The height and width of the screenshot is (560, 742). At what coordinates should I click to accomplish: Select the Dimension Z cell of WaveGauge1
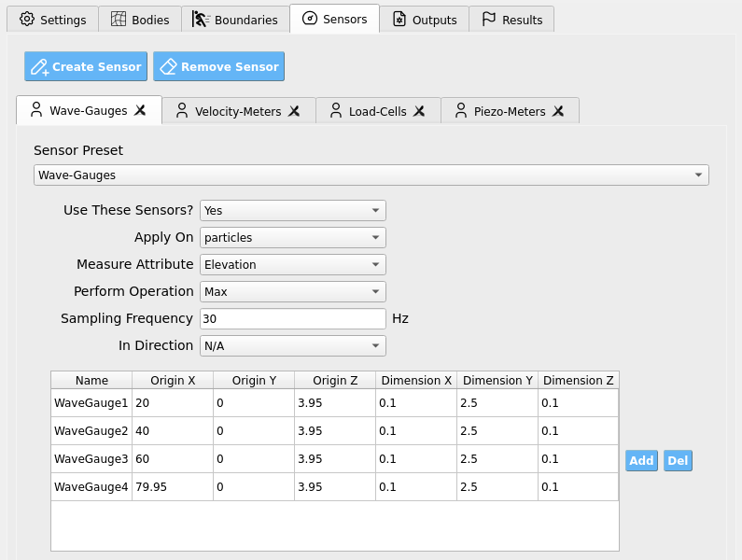click(x=579, y=403)
